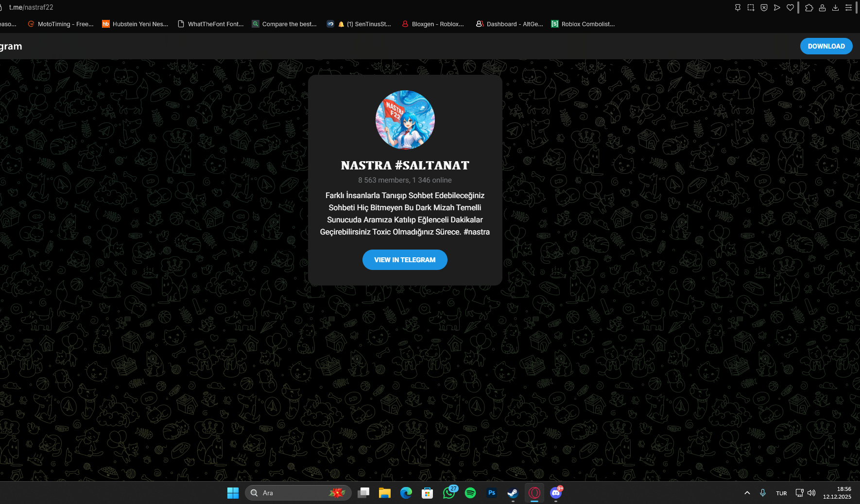Open the Hubstein Yeni Nes bookmark

pyautogui.click(x=135, y=24)
